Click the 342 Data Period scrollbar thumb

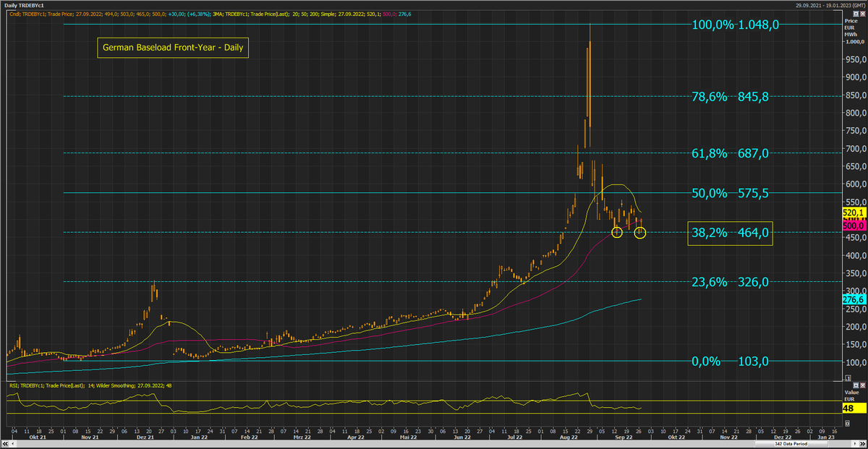click(x=791, y=444)
